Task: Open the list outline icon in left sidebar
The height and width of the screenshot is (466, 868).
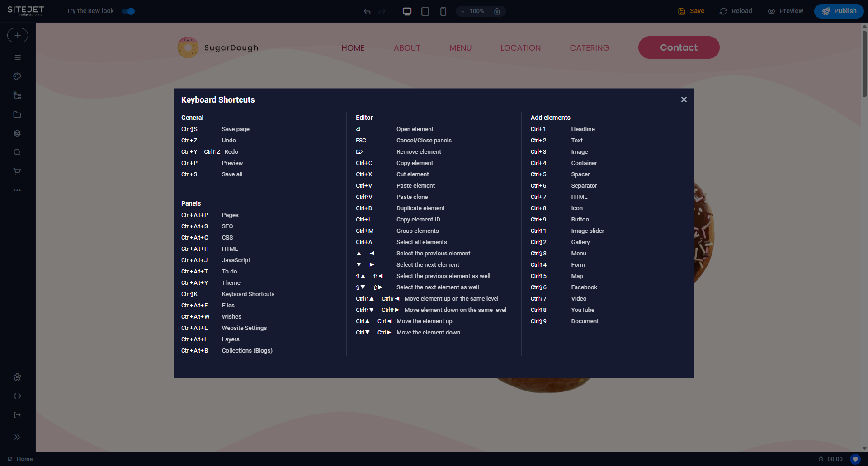Action: (17, 57)
